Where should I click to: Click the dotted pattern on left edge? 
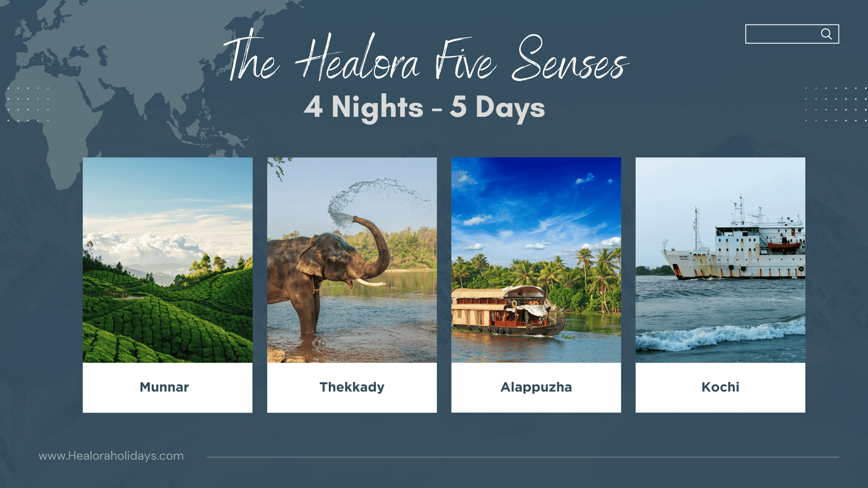(28, 104)
